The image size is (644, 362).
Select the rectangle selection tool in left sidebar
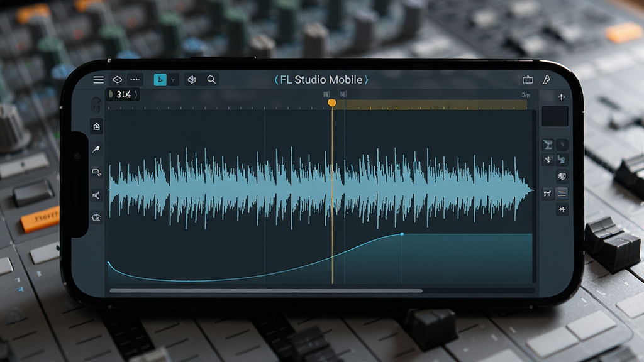(x=96, y=172)
